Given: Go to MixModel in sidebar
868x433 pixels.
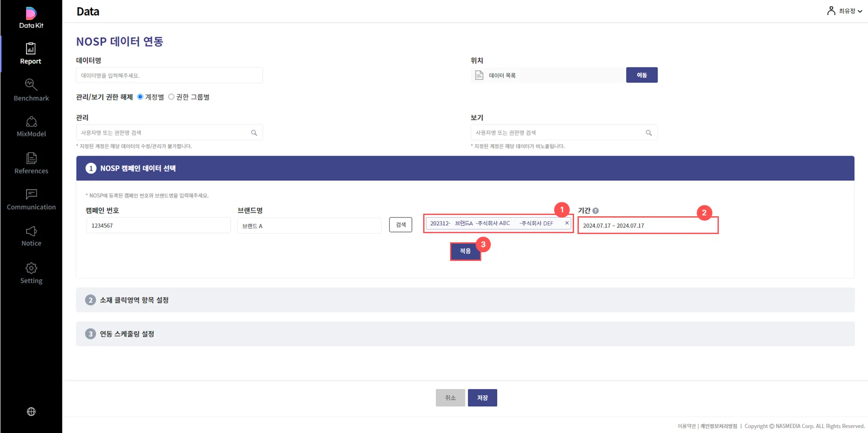Looking at the screenshot, I should [31, 127].
